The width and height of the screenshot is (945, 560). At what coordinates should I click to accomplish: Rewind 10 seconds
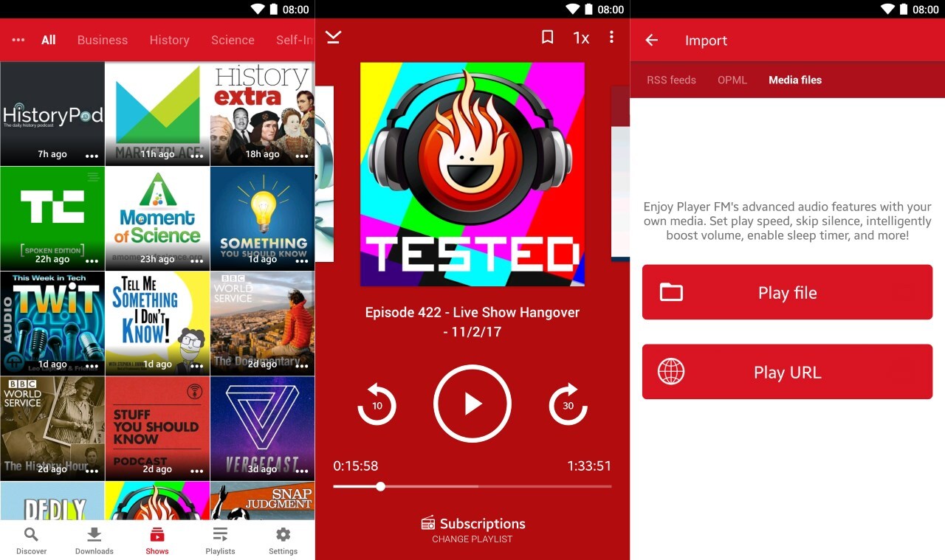coord(377,404)
